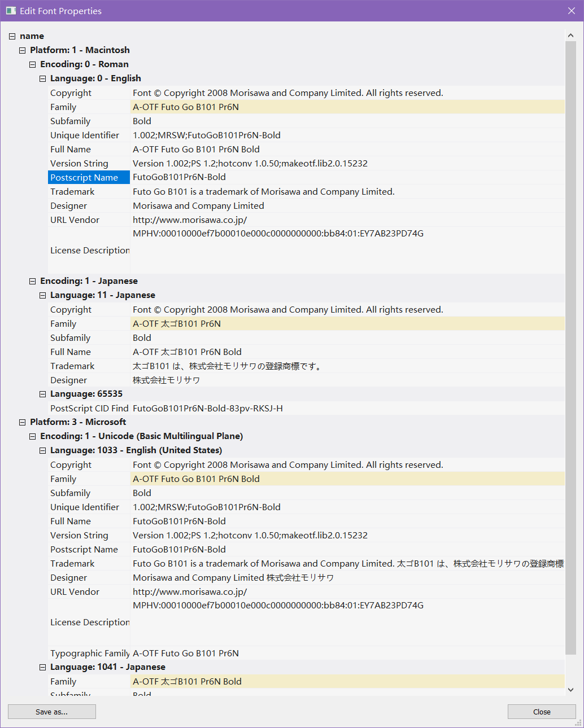
Task: Click Macintosh URL Vendor morisawa.co.jp value
Action: 347,220
